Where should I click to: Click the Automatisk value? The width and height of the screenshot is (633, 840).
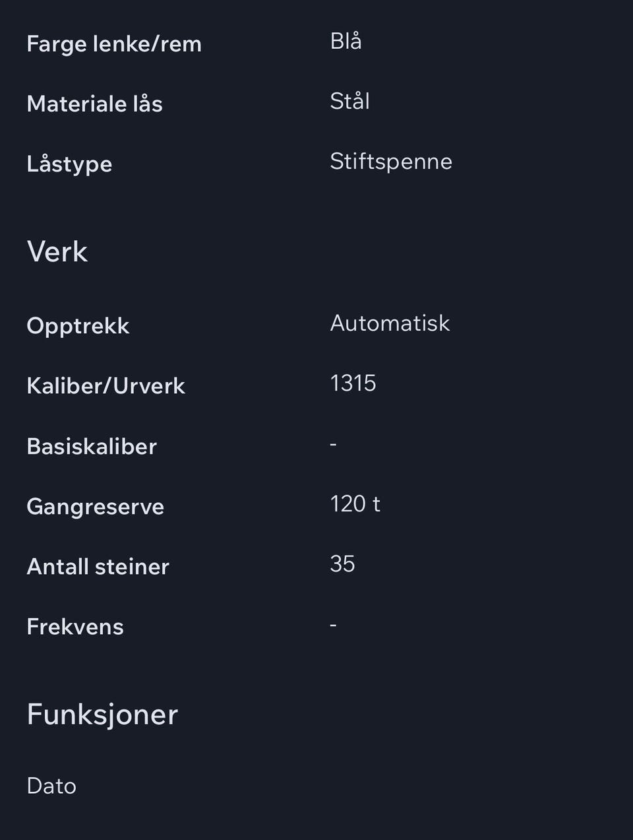coord(389,323)
